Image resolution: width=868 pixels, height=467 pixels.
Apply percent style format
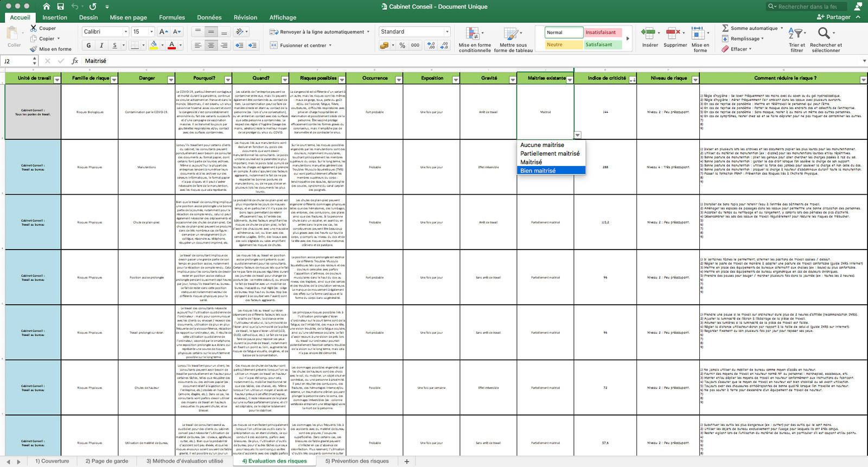click(403, 46)
